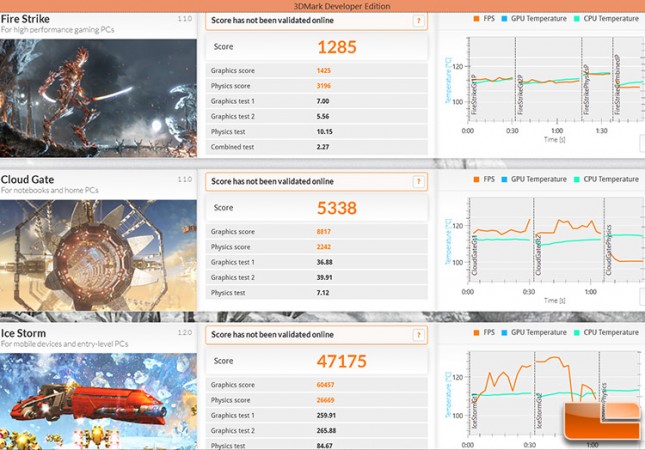Click Ice Storm 'Score has not been validated online' message
The height and width of the screenshot is (450, 645).
272,335
